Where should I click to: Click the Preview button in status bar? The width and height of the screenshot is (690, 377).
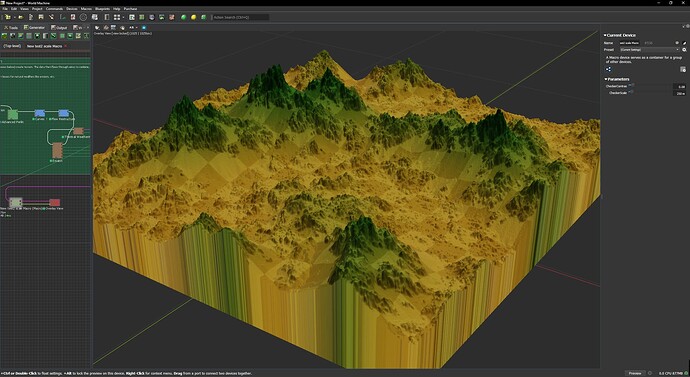click(x=635, y=373)
